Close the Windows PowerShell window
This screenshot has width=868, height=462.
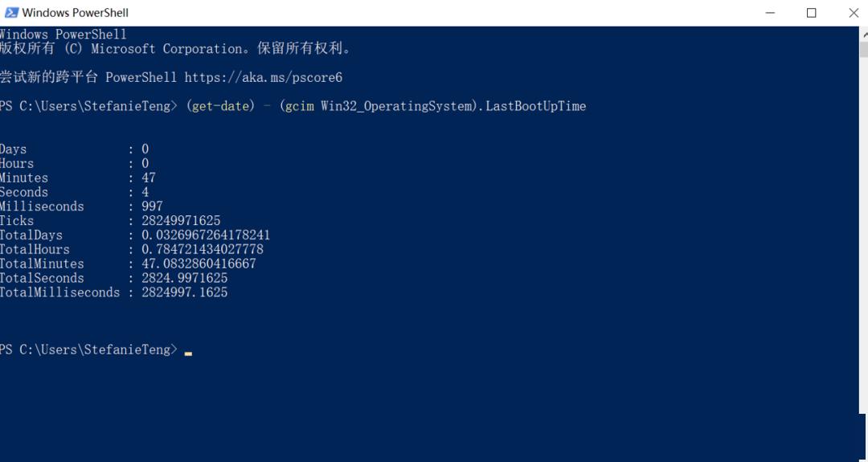tap(853, 12)
